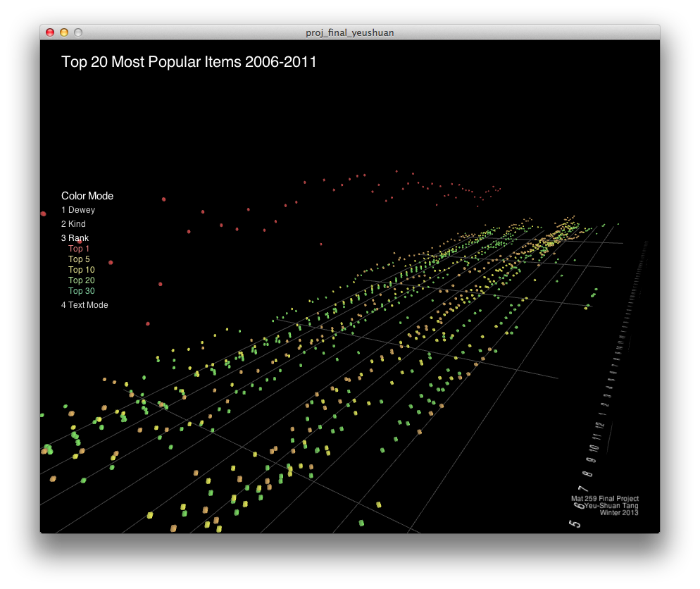700x589 pixels.
Task: Click the "Color Mode" heading
Action: click(87, 196)
